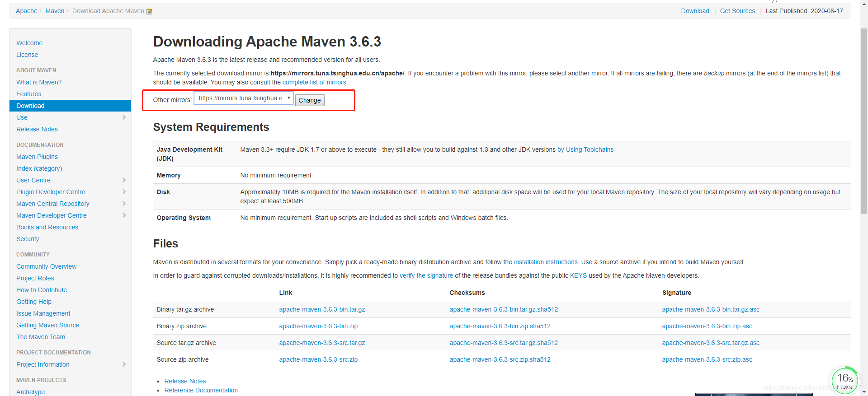
Task: Open Books and Resources in sidebar
Action: tap(47, 227)
